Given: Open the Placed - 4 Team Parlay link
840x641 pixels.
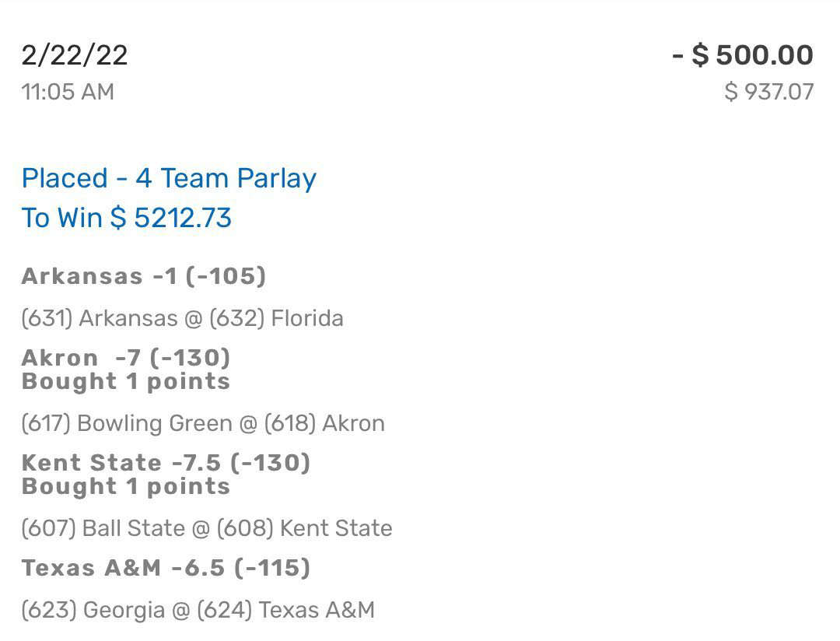Looking at the screenshot, I should pyautogui.click(x=169, y=178).
